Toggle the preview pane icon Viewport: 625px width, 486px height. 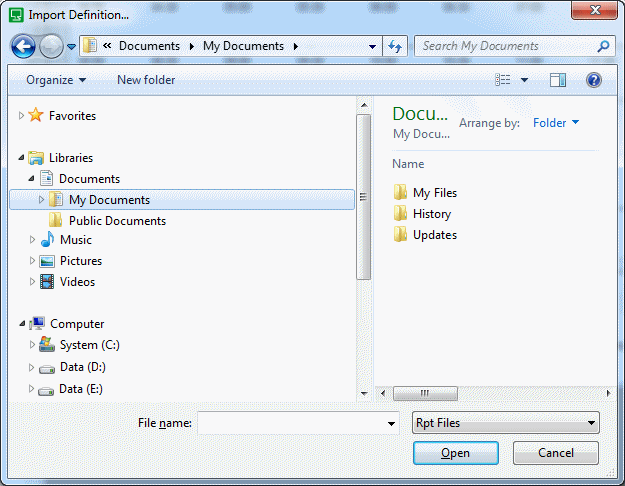pyautogui.click(x=558, y=80)
